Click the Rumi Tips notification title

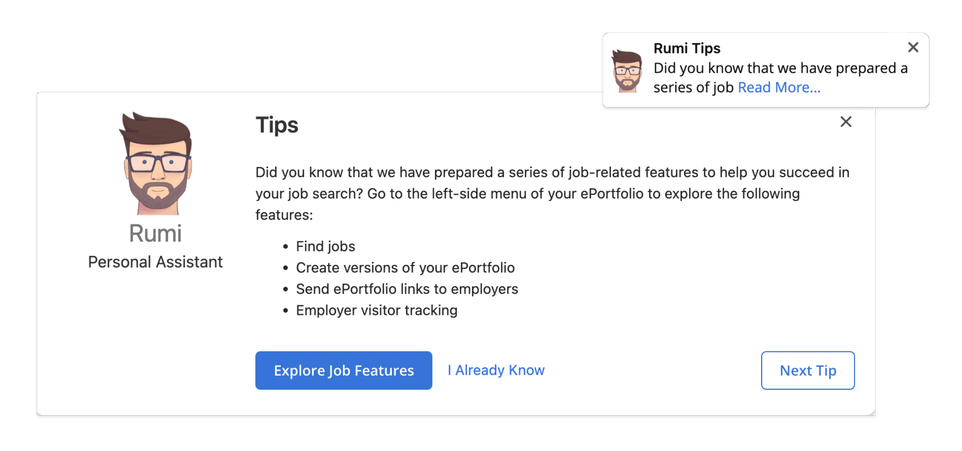pos(687,48)
